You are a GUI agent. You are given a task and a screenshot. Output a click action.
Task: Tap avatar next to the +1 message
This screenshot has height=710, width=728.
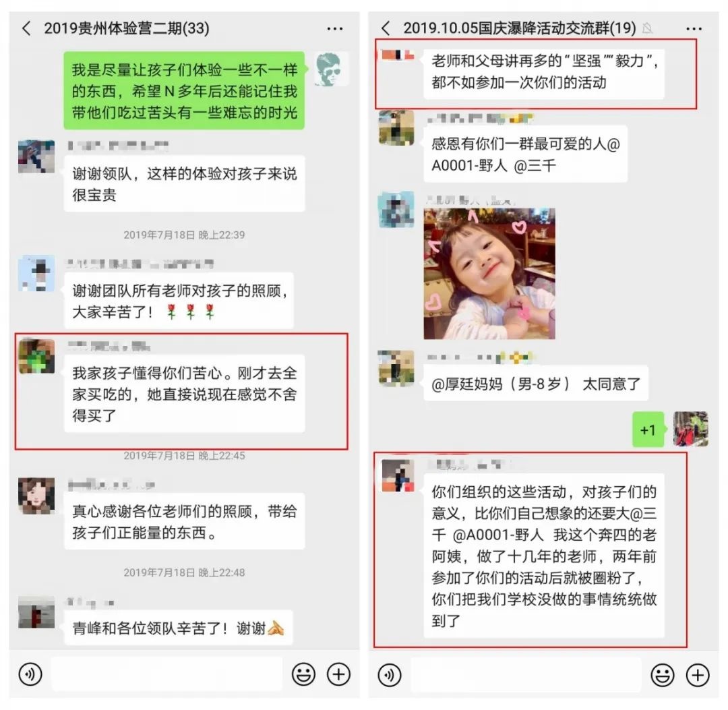tap(691, 429)
